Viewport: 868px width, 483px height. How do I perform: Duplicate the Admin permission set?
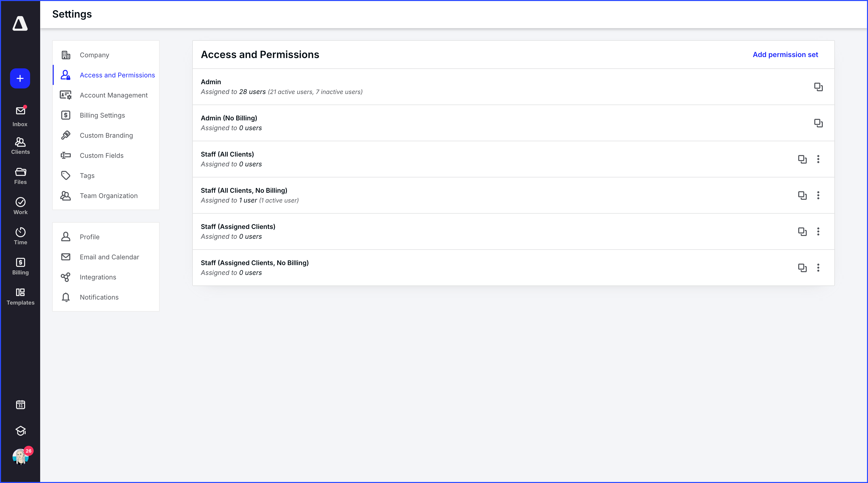[x=818, y=87]
